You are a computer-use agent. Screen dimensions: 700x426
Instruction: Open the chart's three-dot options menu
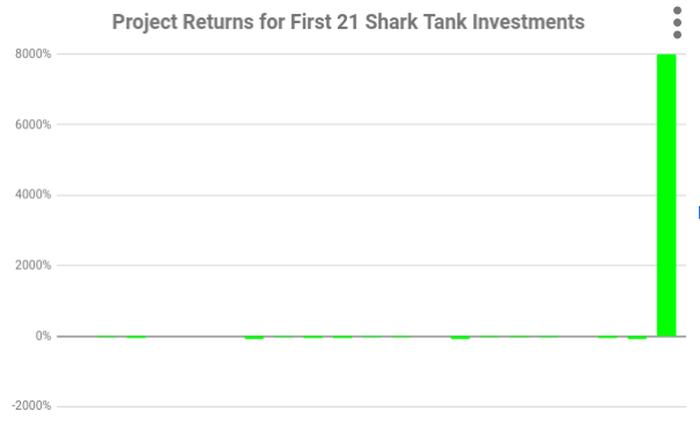click(x=677, y=23)
